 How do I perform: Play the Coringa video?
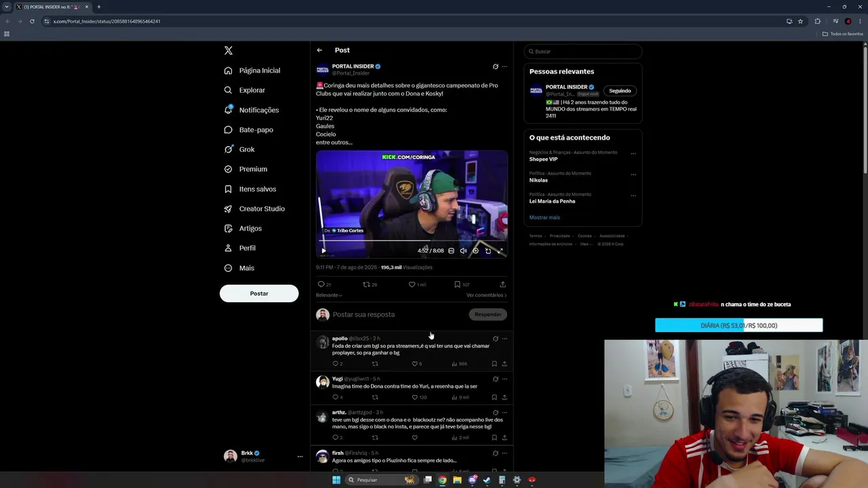(x=323, y=251)
